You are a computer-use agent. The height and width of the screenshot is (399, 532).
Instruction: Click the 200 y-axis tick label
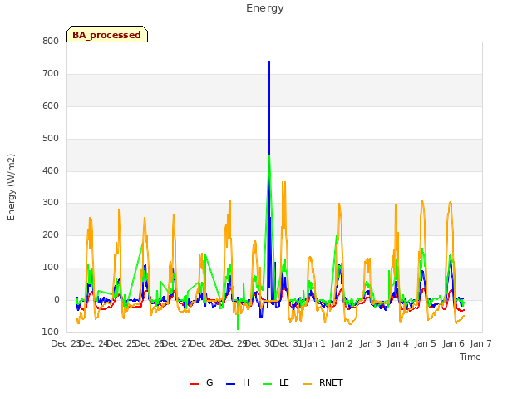51,234
